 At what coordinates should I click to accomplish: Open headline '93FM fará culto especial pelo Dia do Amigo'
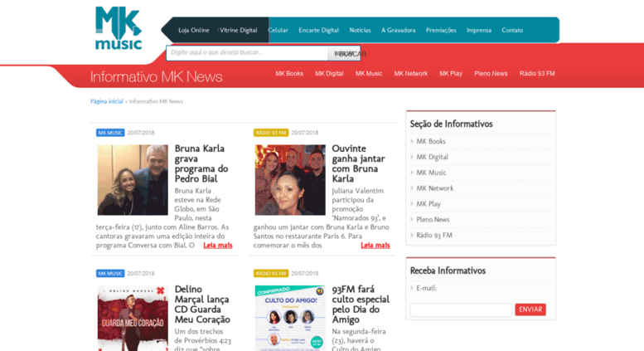(361, 305)
